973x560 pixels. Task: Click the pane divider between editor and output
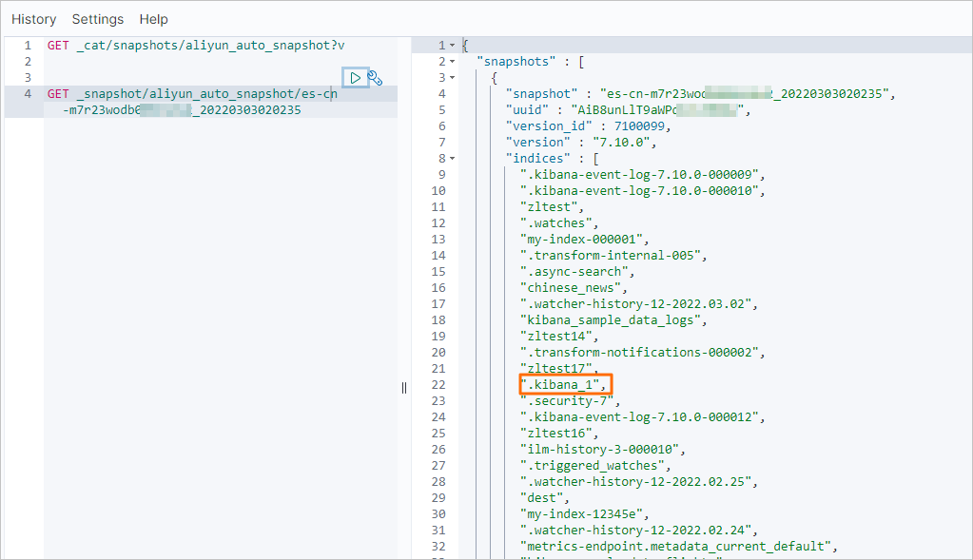tap(403, 388)
